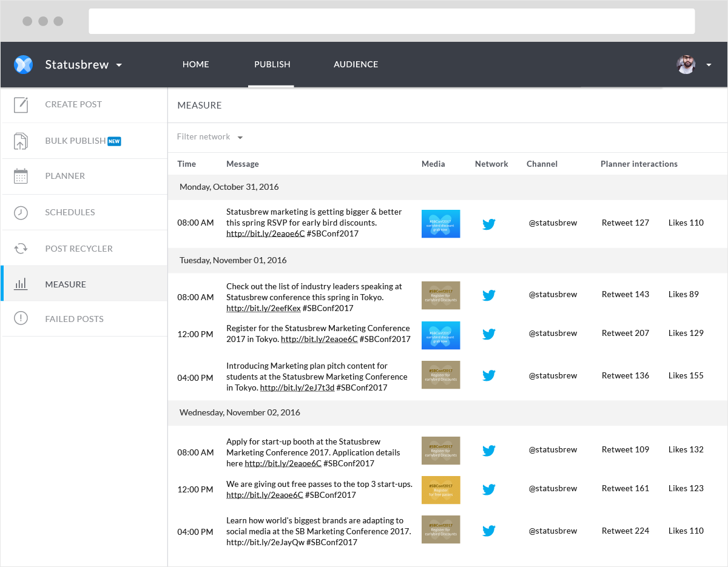This screenshot has height=567, width=728.
Task: Switch to the AUDIENCE tab
Action: (356, 64)
